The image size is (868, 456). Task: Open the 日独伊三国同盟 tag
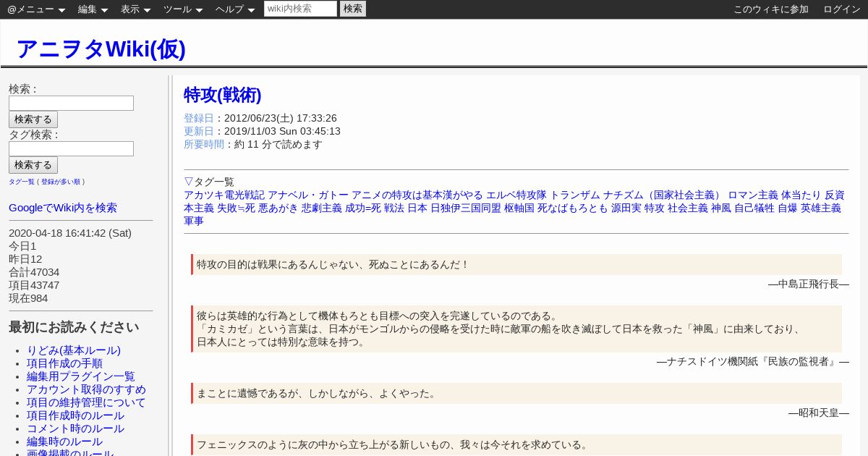(x=466, y=208)
